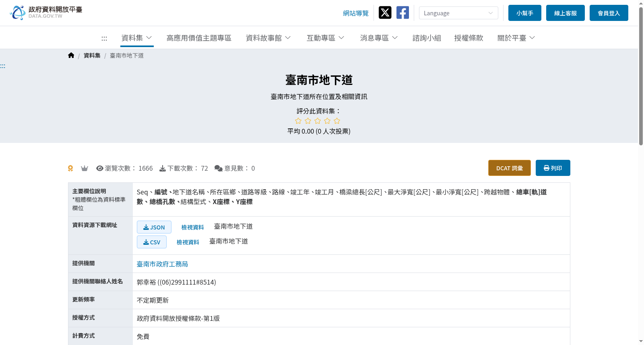Click the 不定期更新 update frequency value
The image size is (644, 345).
(153, 300)
